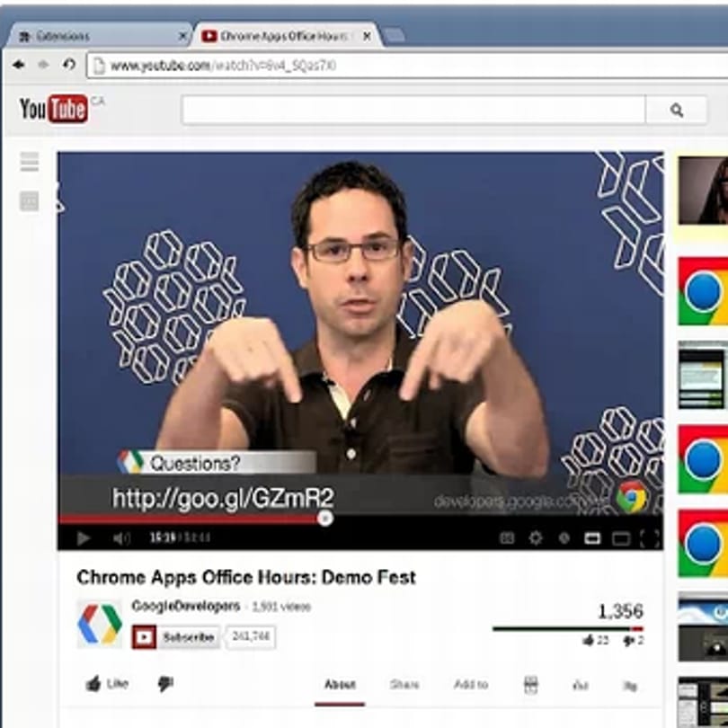
Task: Click the likes/dislikes ratio bar
Action: [568, 628]
